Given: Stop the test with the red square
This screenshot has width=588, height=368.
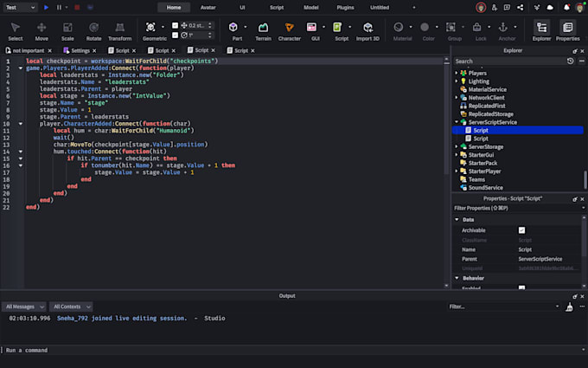Looking at the screenshot, I should (77, 7).
